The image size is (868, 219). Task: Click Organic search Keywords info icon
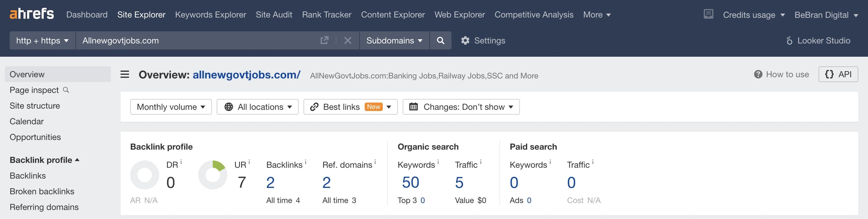coord(438,162)
